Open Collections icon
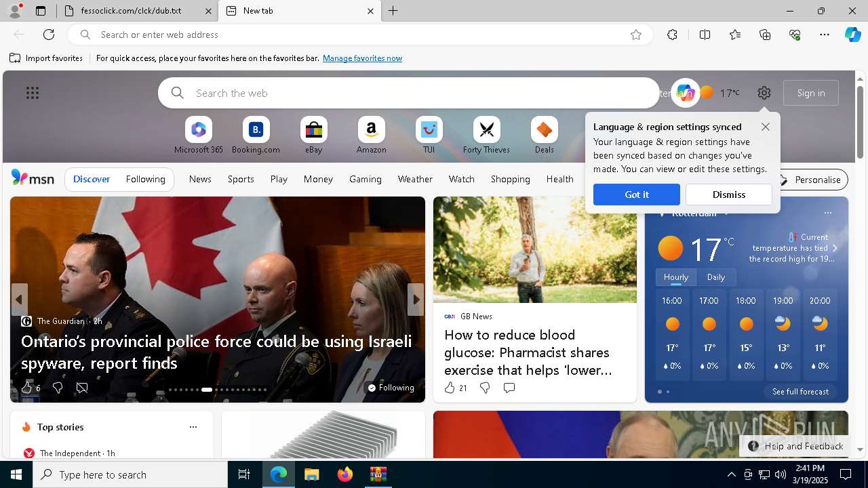Viewport: 868px width, 488px height. click(x=765, y=35)
